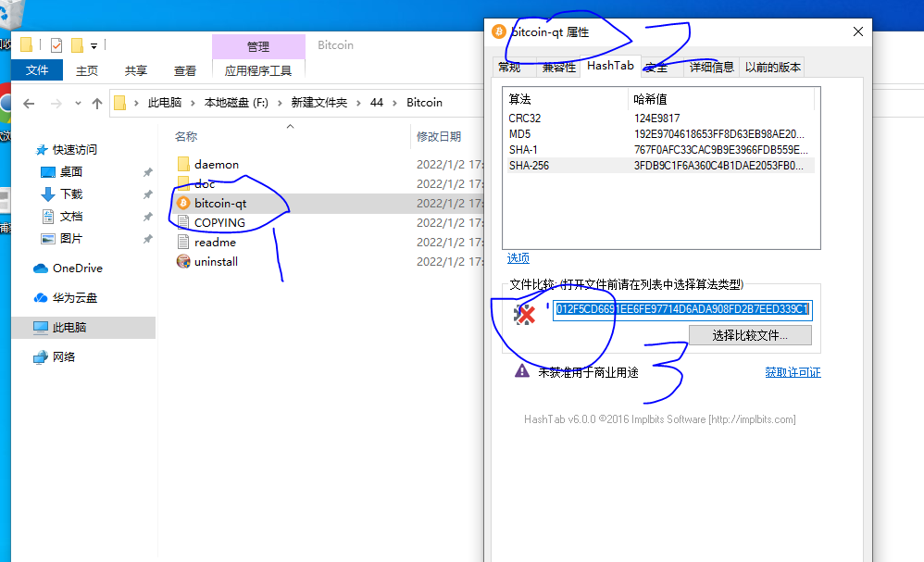This screenshot has height=562, width=924.
Task: Sort by 修改日期 column header
Action: click(x=439, y=137)
